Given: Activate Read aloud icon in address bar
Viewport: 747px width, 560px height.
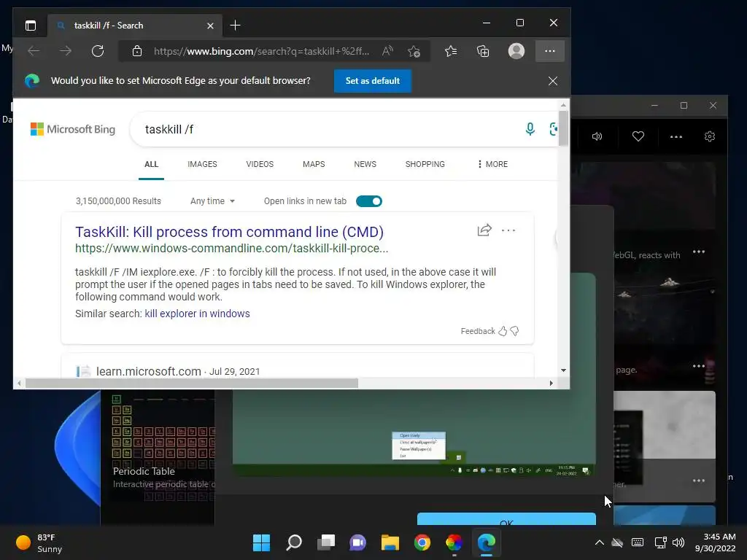Looking at the screenshot, I should click(388, 51).
